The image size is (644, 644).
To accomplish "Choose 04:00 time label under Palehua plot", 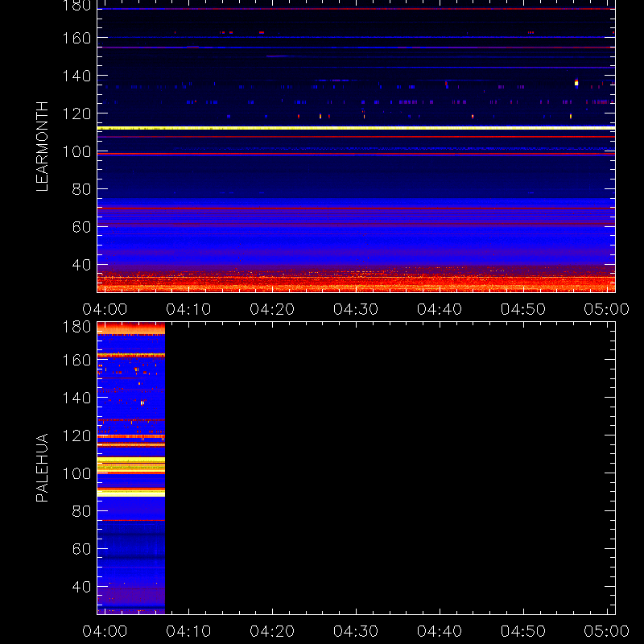I will tap(105, 631).
